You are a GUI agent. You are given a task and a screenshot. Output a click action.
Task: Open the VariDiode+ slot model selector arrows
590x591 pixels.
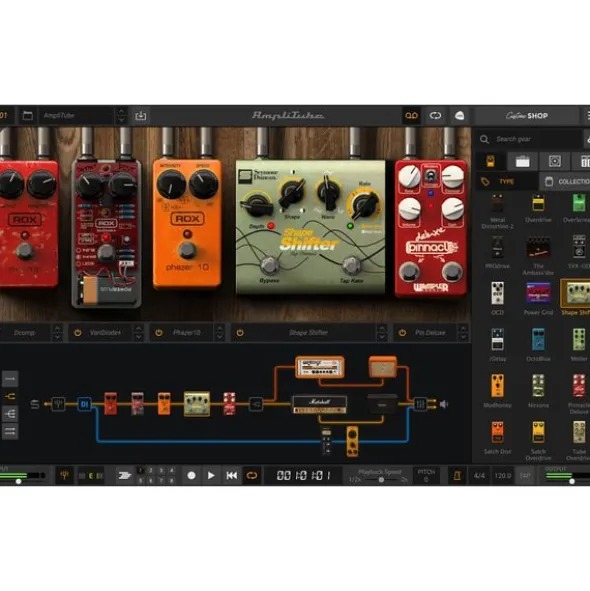138,332
